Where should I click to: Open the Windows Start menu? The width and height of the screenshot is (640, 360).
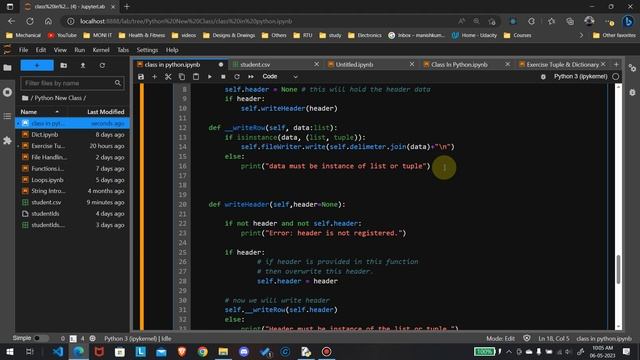tap(10, 351)
